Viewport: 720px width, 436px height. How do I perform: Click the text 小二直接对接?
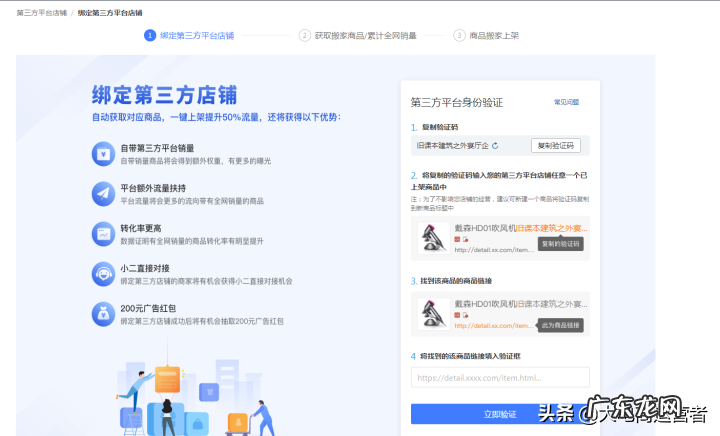click(145, 268)
